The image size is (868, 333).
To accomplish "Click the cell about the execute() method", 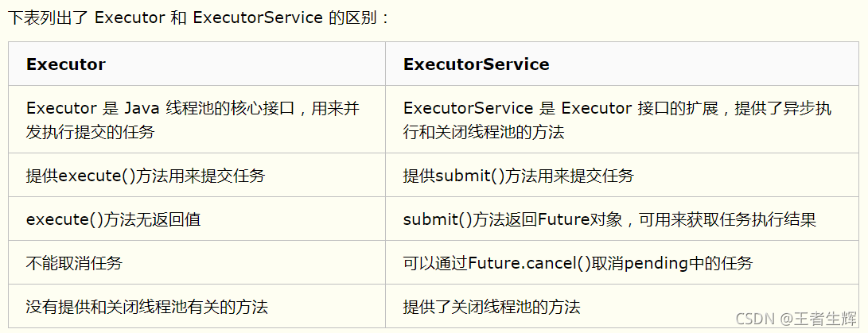I will click(197, 176).
